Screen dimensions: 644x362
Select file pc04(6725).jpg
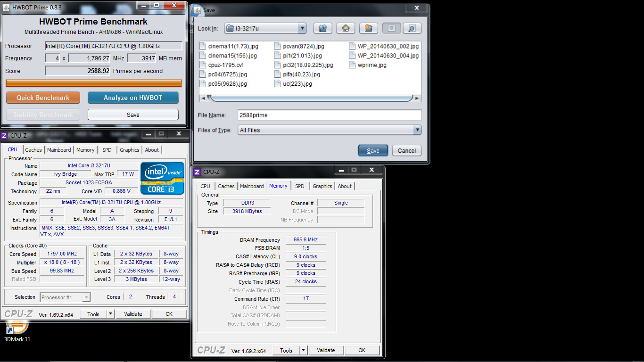coord(223,74)
